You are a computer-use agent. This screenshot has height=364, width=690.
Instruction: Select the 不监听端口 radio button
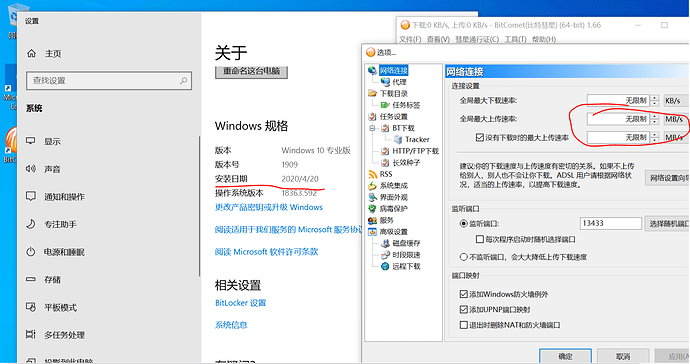click(x=463, y=257)
